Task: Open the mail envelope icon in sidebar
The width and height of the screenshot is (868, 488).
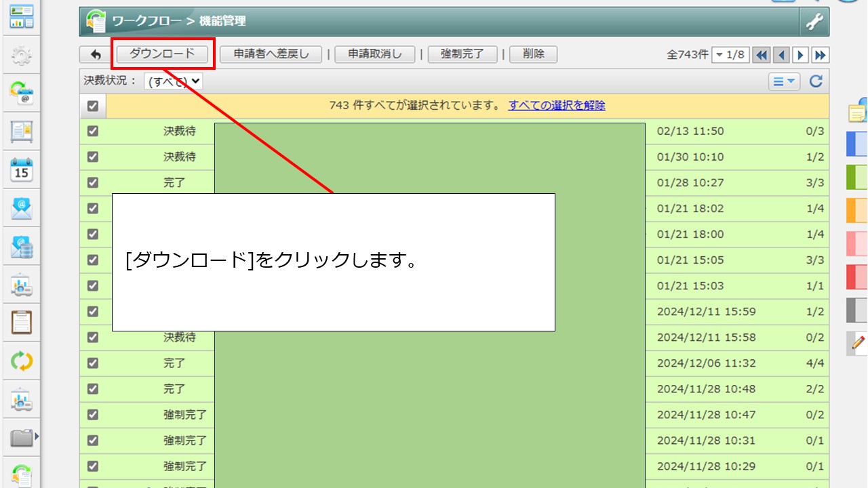Action: pyautogui.click(x=22, y=207)
